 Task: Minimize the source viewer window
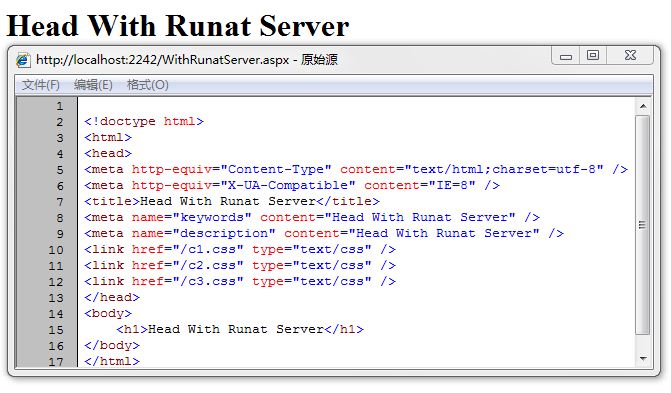click(x=566, y=56)
